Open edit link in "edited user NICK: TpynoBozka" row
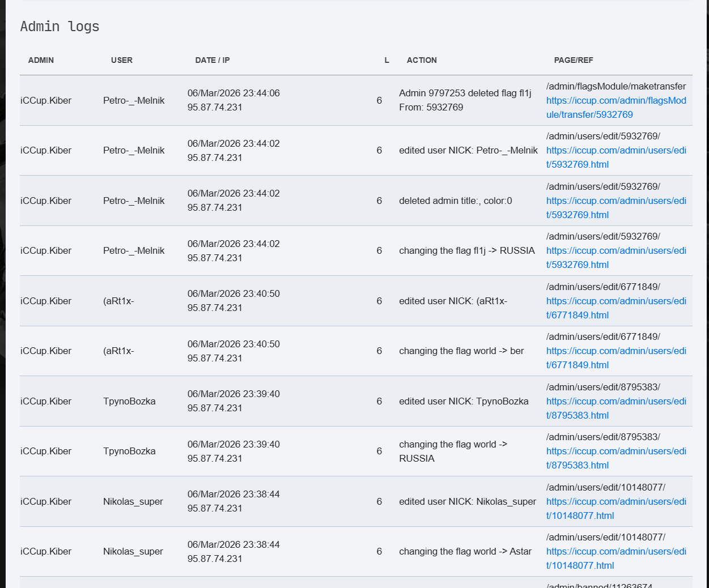709x588 pixels. 616,402
